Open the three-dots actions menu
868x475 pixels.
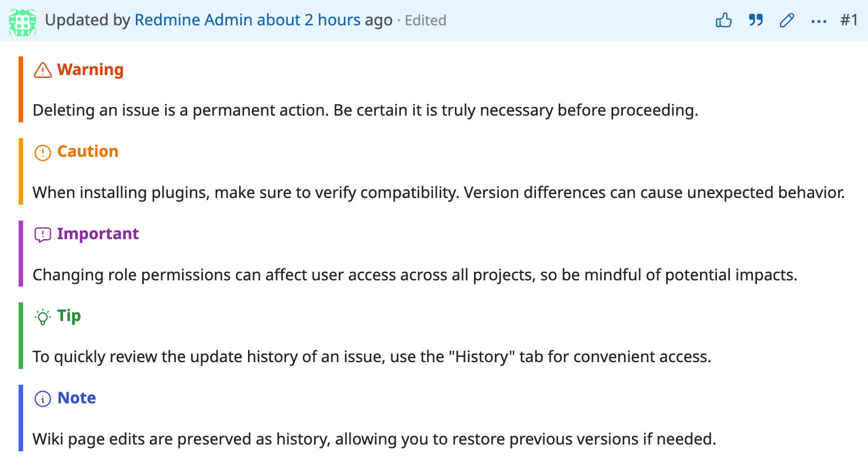coord(818,21)
